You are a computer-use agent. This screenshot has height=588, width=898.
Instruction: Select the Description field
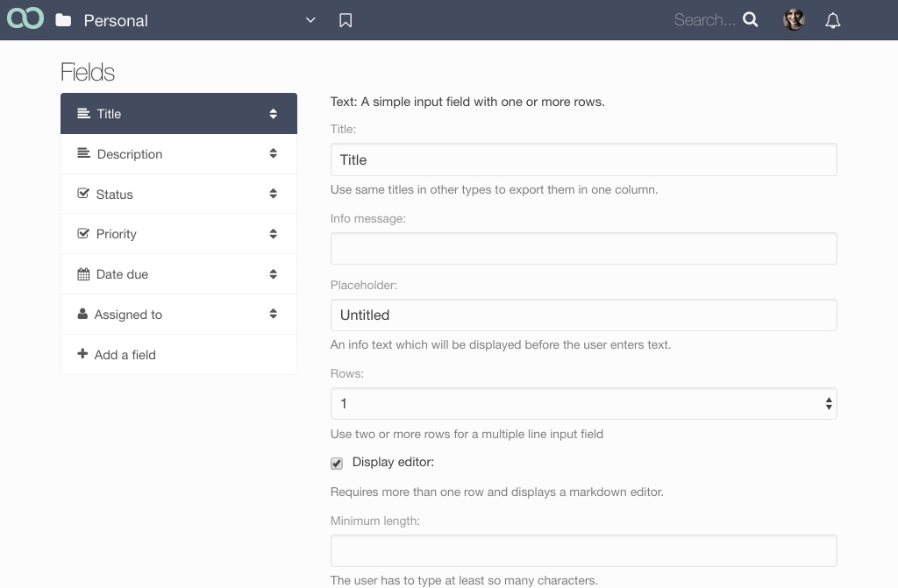pyautogui.click(x=179, y=154)
